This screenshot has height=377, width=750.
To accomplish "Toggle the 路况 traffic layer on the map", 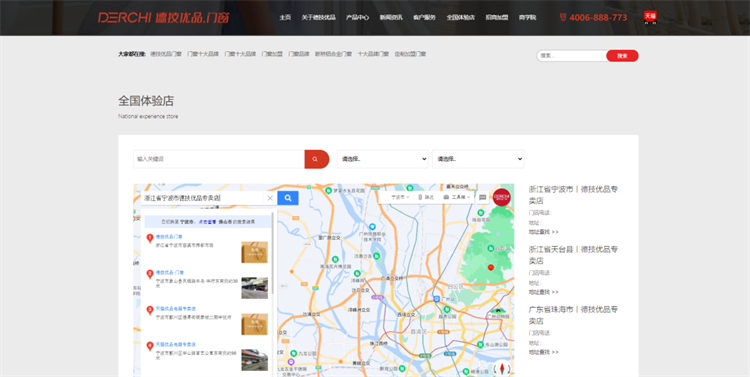I will coord(426,197).
